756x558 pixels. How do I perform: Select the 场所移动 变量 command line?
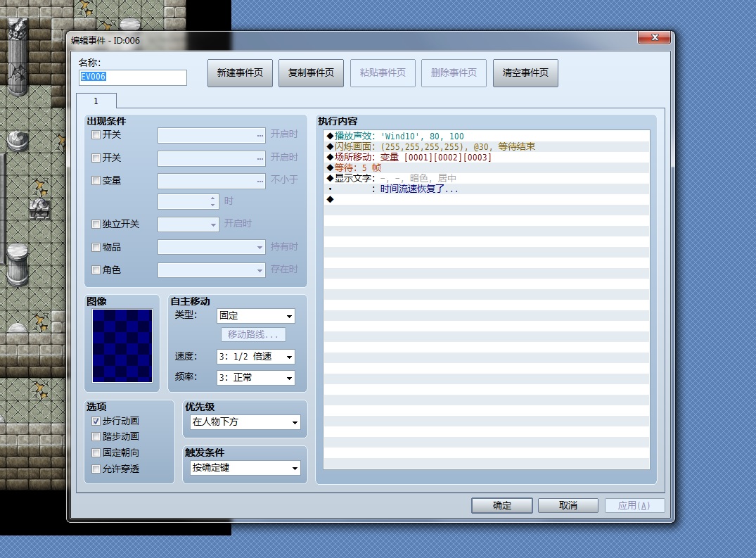coord(487,157)
